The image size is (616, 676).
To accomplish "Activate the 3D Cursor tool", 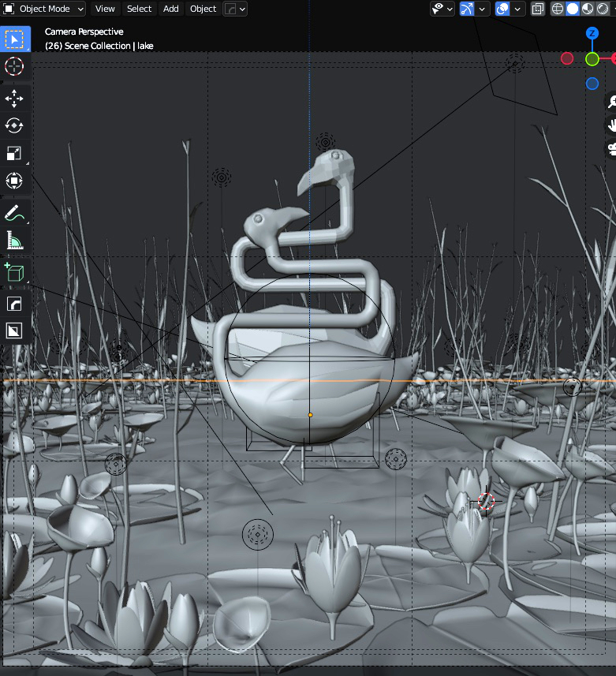I will pyautogui.click(x=14, y=66).
